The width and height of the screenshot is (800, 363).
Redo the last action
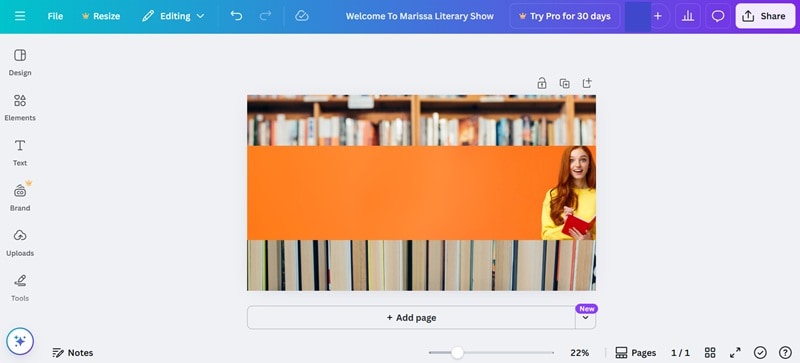pos(265,16)
